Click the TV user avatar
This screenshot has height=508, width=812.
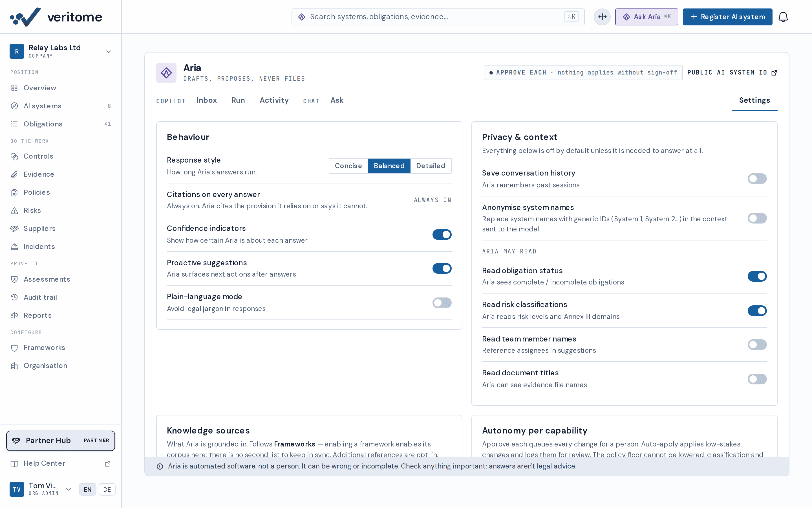coord(17,489)
